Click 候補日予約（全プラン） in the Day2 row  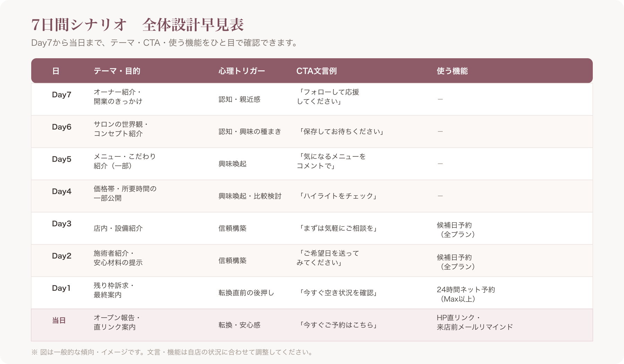coord(456,262)
